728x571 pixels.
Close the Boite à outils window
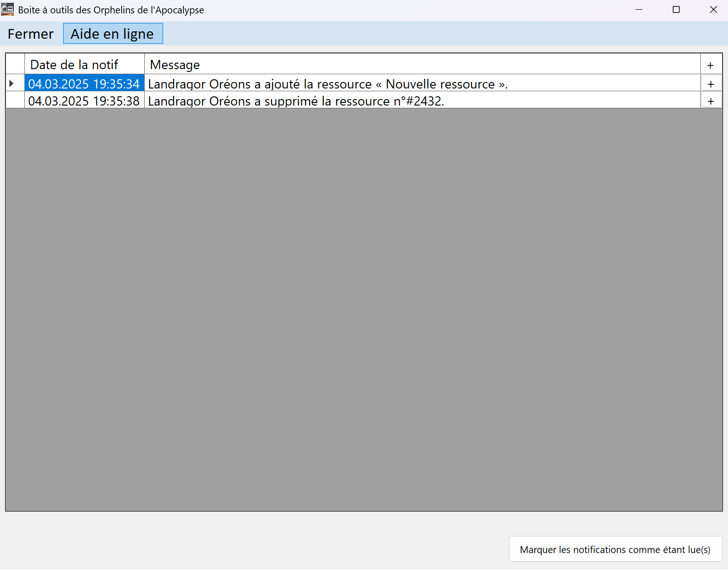[713, 9]
